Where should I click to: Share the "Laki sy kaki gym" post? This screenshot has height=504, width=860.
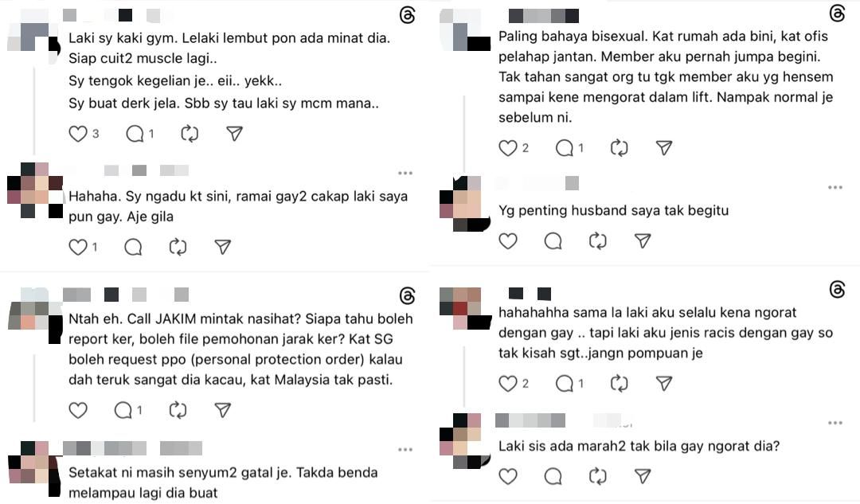tap(234, 133)
